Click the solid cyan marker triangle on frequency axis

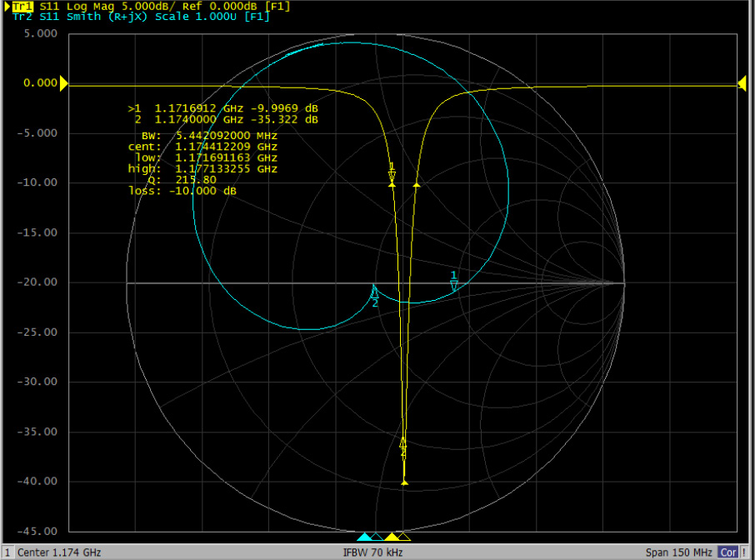363,537
